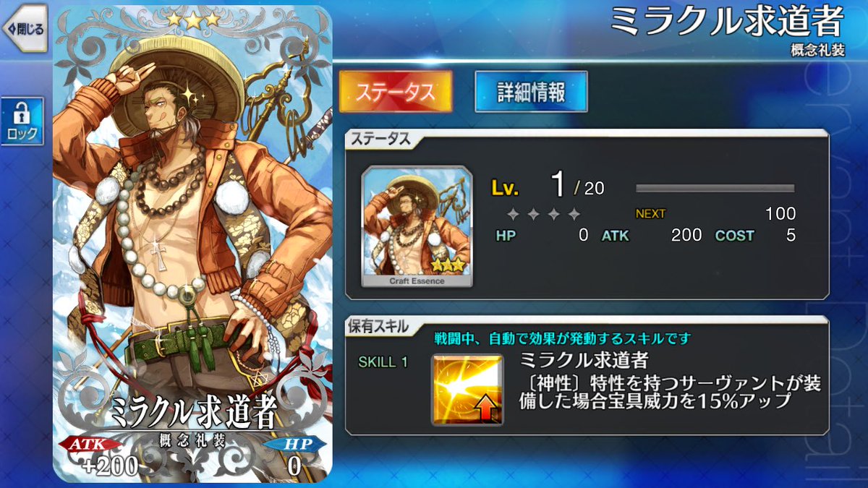The height and width of the screenshot is (488, 868).
Task: Click the three gold stars atop card
Action: (193, 20)
